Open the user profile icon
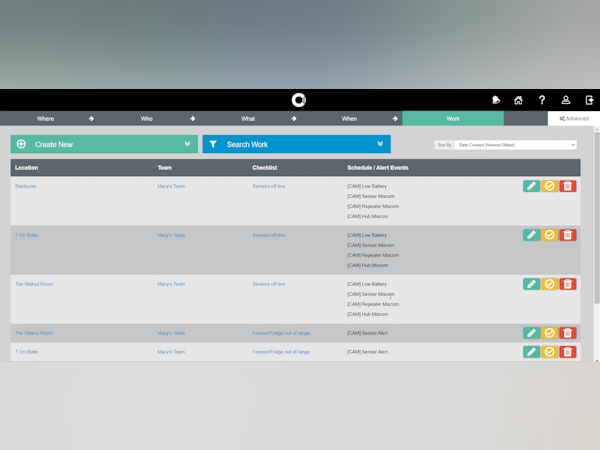 566,100
